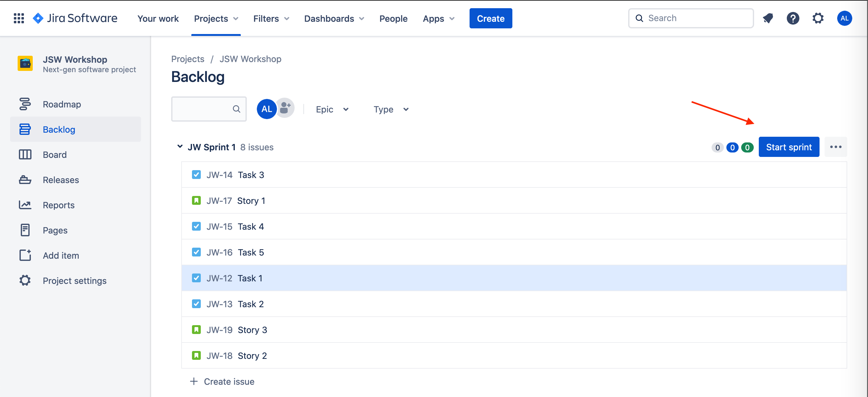
Task: Click the JW-14 Task 3 type icon
Action: (196, 175)
